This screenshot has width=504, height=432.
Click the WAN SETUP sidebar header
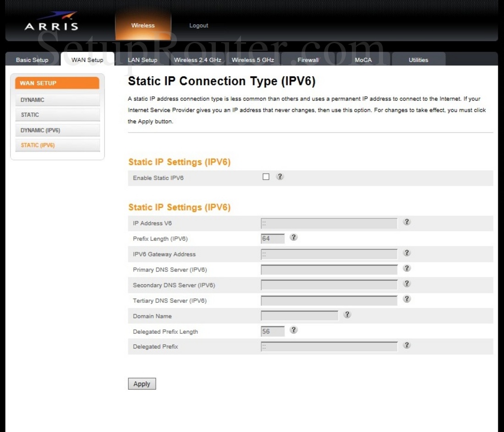(57, 83)
